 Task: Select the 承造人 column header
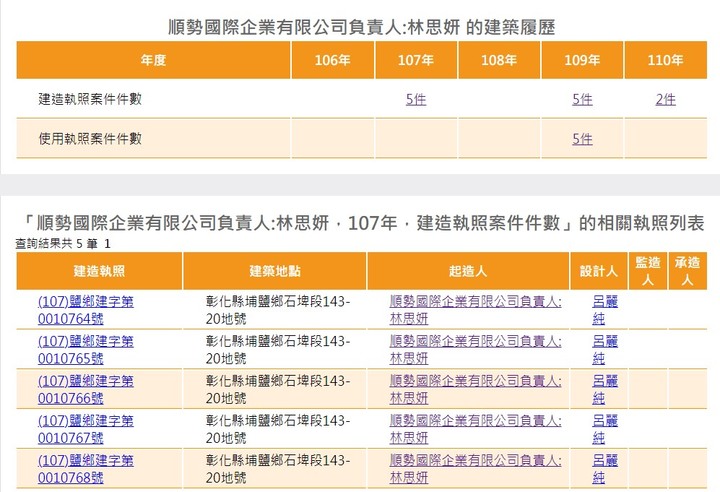(x=687, y=271)
